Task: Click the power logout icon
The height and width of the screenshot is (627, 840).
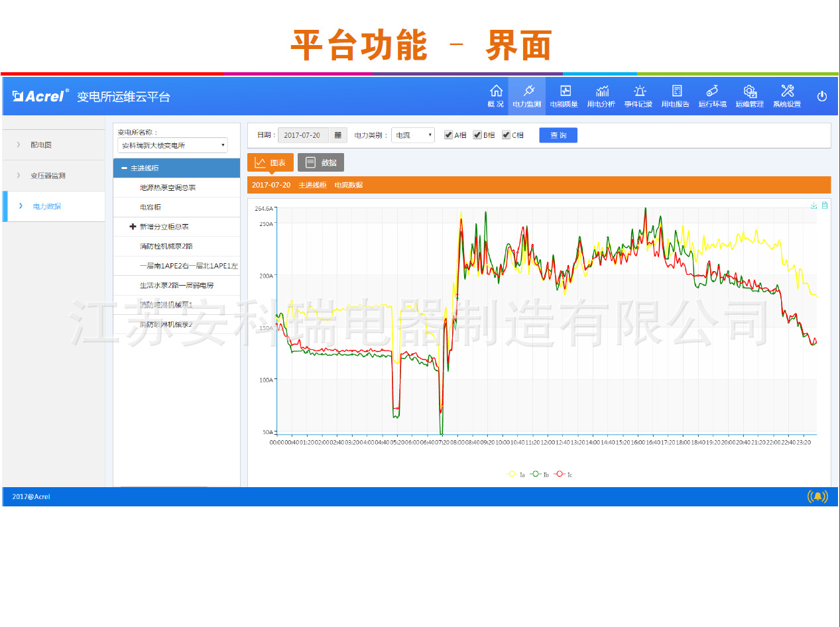Action: pyautogui.click(x=822, y=96)
